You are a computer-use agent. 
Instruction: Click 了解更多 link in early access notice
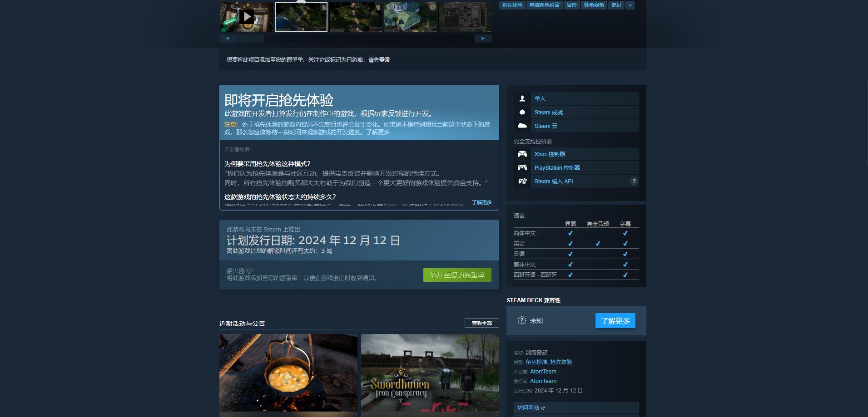(378, 132)
